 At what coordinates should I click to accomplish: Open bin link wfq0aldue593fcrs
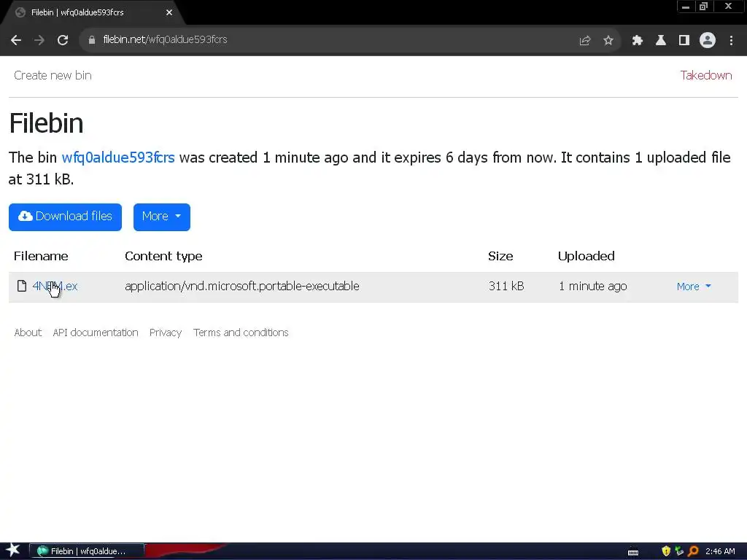click(118, 157)
